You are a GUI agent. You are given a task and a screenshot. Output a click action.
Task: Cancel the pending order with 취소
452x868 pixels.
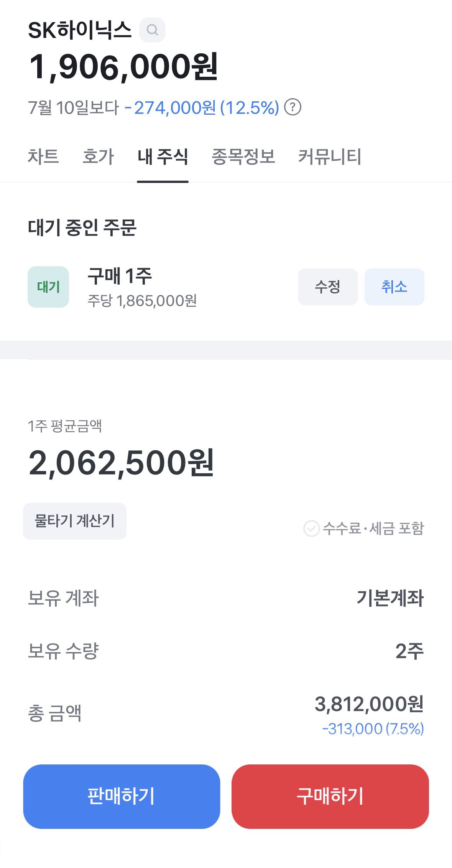(x=394, y=287)
